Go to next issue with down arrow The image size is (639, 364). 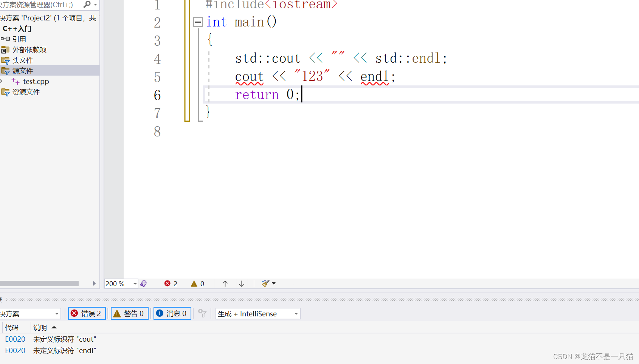(x=242, y=283)
